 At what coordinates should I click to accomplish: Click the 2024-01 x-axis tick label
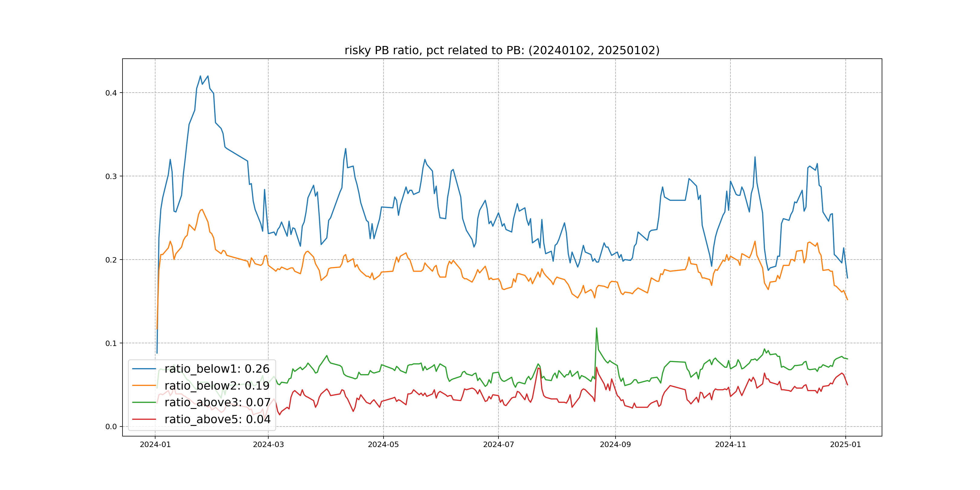tap(155, 445)
